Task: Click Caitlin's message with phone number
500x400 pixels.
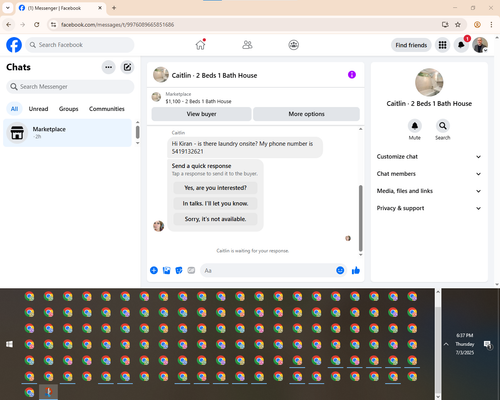Action: (x=245, y=147)
